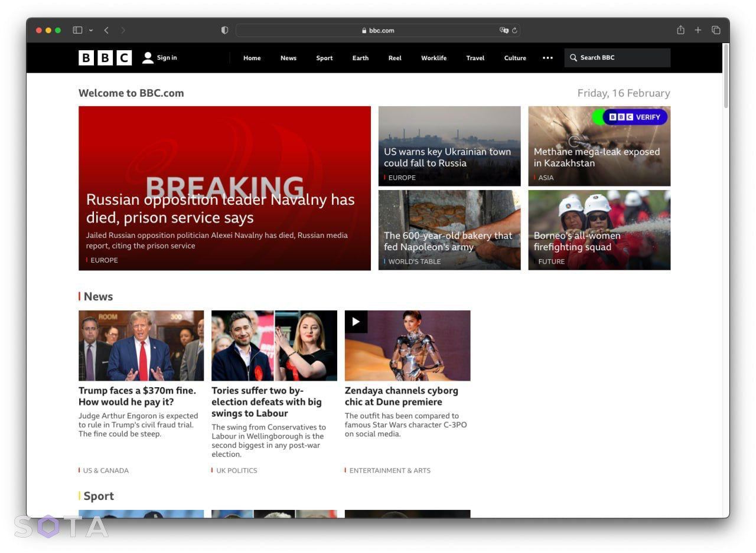Click the Safari forward arrow

tap(123, 30)
